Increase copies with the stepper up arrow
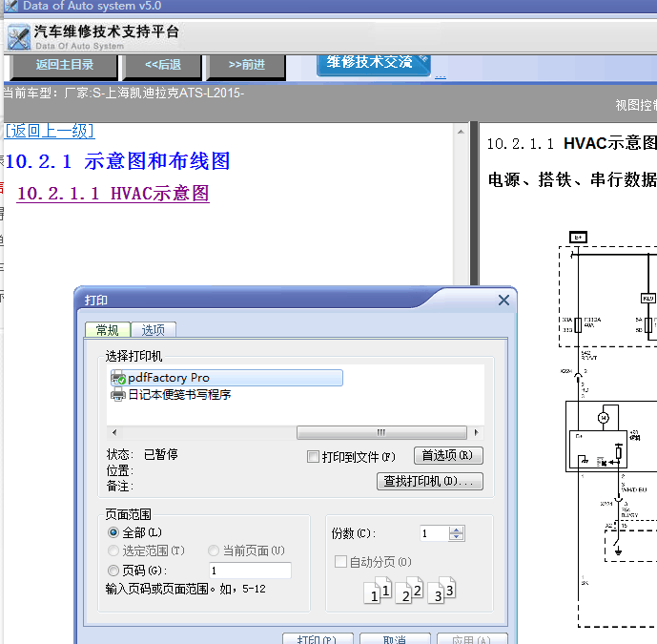This screenshot has width=657, height=644. click(457, 530)
